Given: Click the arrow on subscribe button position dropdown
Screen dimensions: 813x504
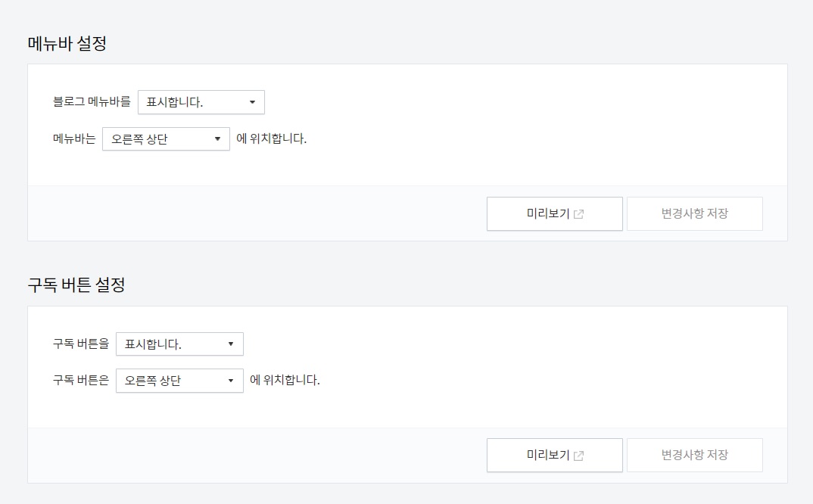Looking at the screenshot, I should 231,381.
